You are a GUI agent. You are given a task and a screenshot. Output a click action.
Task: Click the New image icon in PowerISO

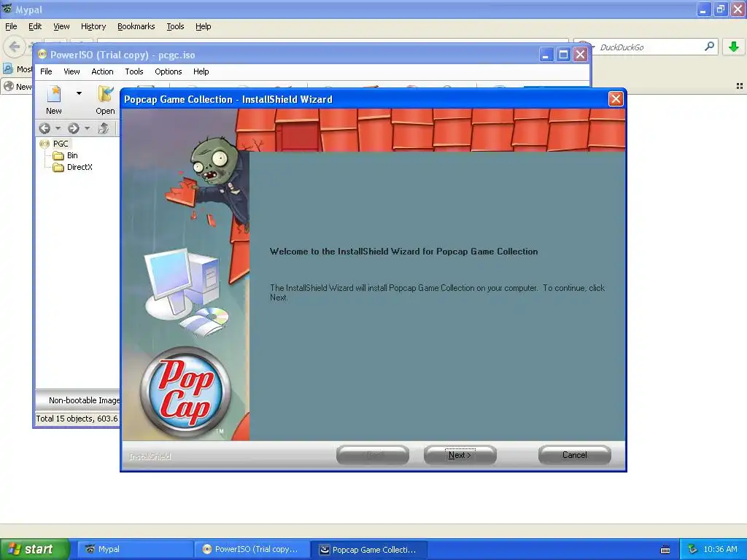54,94
